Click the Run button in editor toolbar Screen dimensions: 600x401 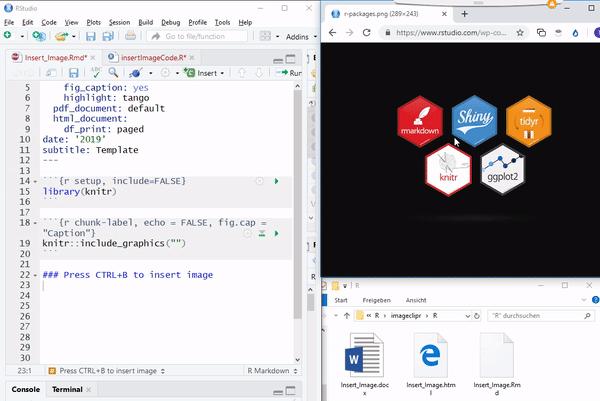pyautogui.click(x=289, y=73)
